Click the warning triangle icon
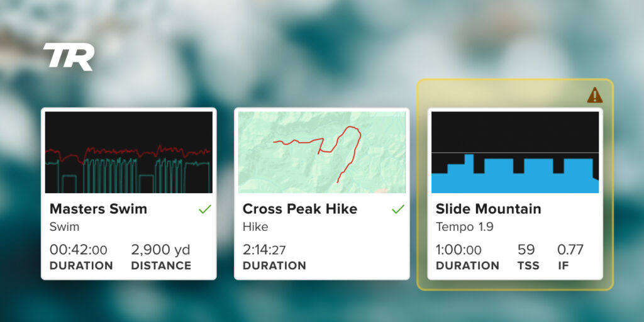 [594, 95]
